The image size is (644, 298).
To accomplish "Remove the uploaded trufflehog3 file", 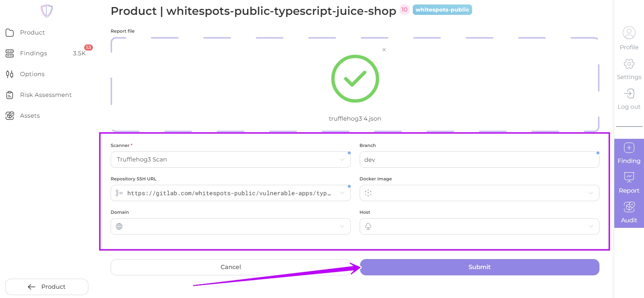I will tap(384, 50).
